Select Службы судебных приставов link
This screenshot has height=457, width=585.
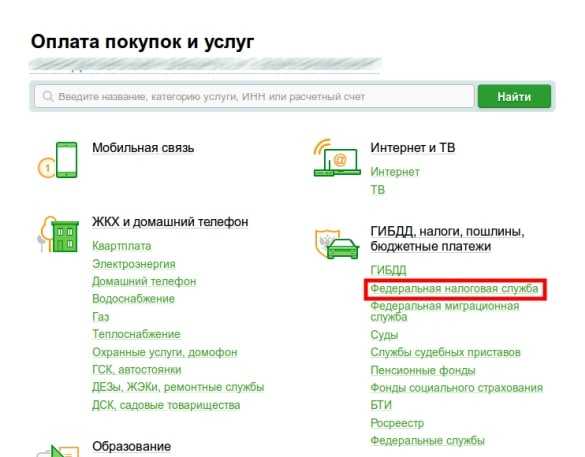coord(445,352)
